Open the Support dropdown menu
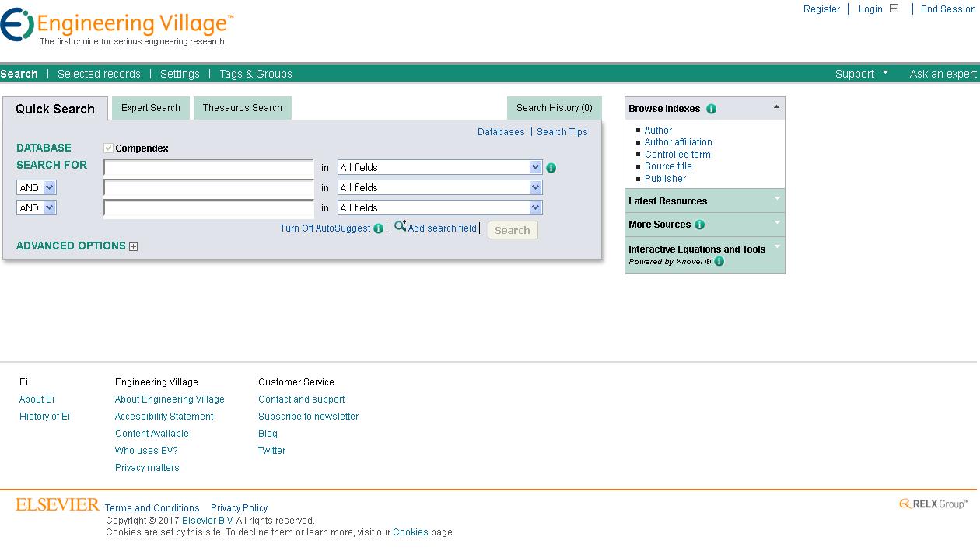 tap(862, 74)
